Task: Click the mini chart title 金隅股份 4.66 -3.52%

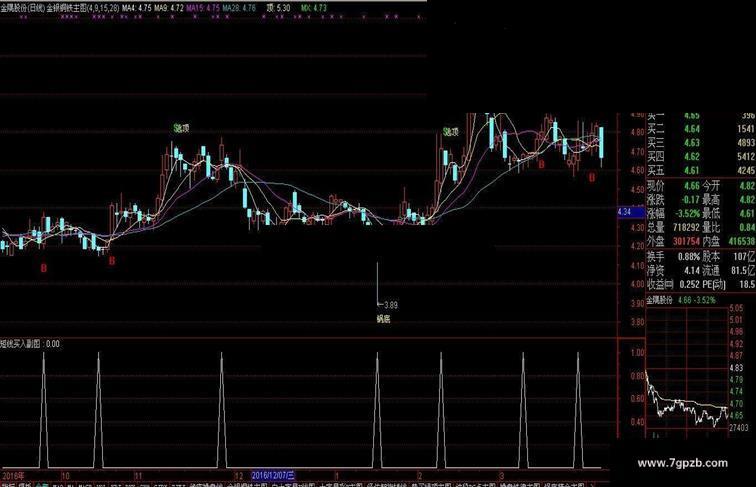Action: [x=680, y=300]
